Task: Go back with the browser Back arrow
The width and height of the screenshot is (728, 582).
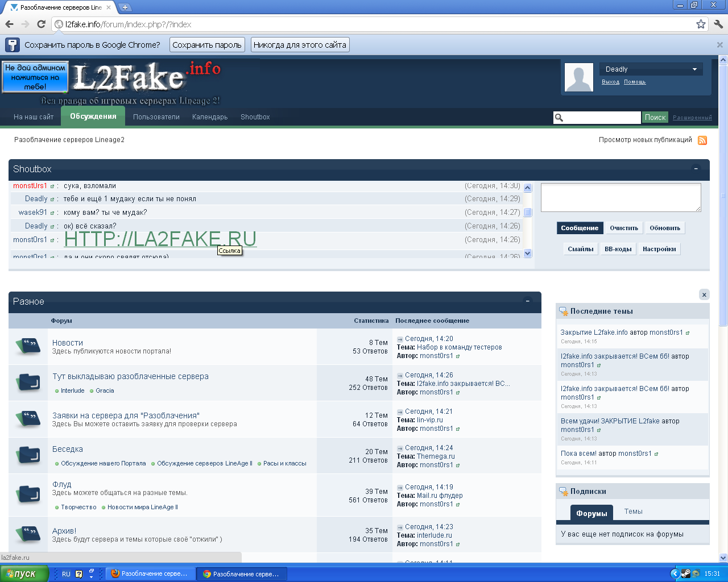Action: 9,24
